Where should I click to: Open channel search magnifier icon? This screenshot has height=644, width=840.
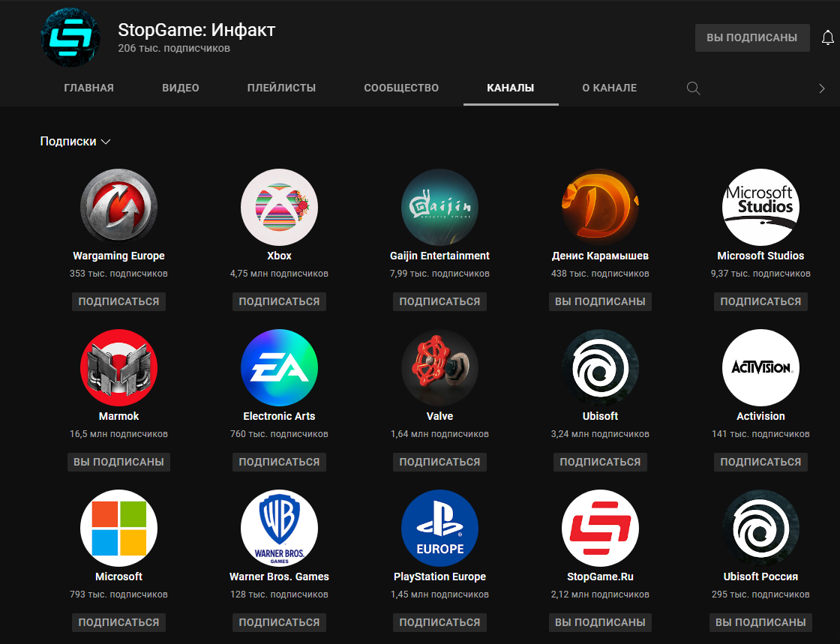[x=693, y=88]
